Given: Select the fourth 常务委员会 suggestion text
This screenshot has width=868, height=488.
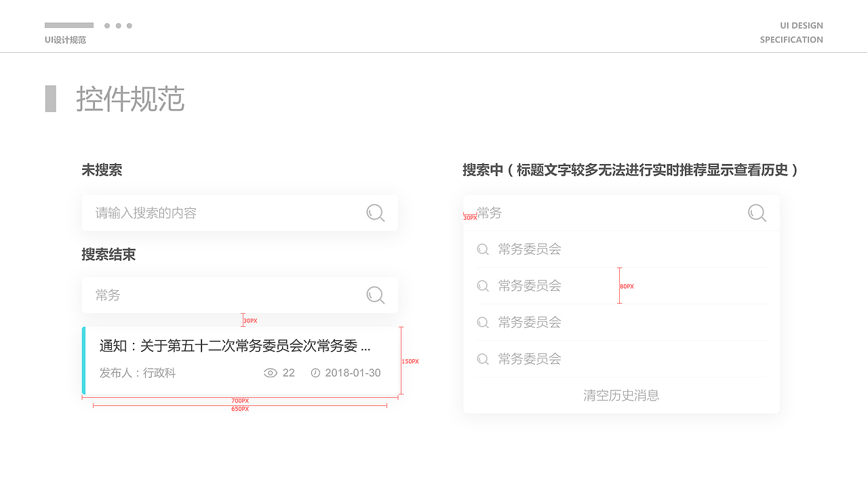Looking at the screenshot, I should click(x=530, y=359).
